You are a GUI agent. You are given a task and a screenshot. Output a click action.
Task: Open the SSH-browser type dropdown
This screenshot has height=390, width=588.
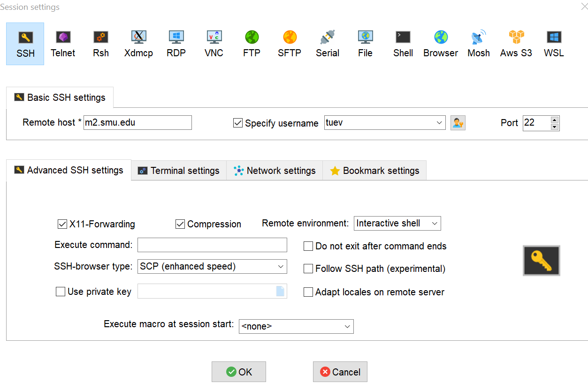pos(281,266)
